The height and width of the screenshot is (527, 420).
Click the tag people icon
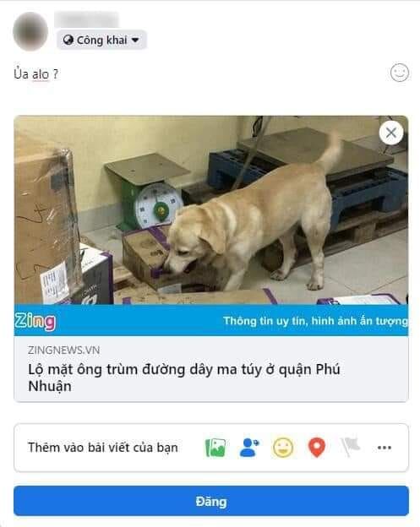tap(249, 448)
